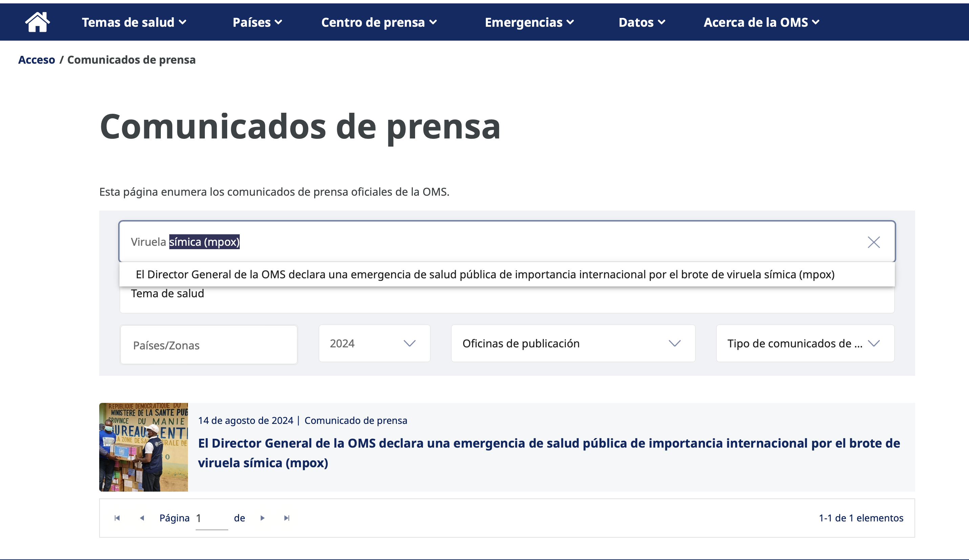Viewport: 969px width, 560px height.
Task: Click inside the Viruela símica search box
Action: point(507,242)
